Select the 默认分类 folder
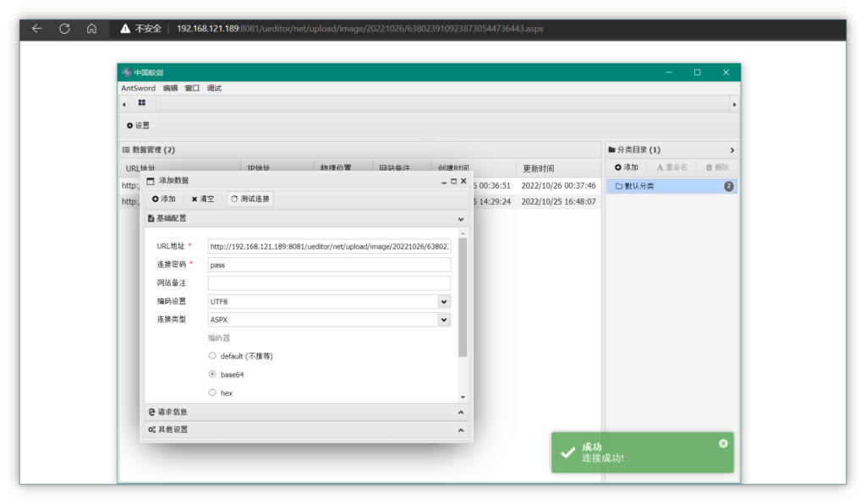866x504 pixels. click(672, 187)
